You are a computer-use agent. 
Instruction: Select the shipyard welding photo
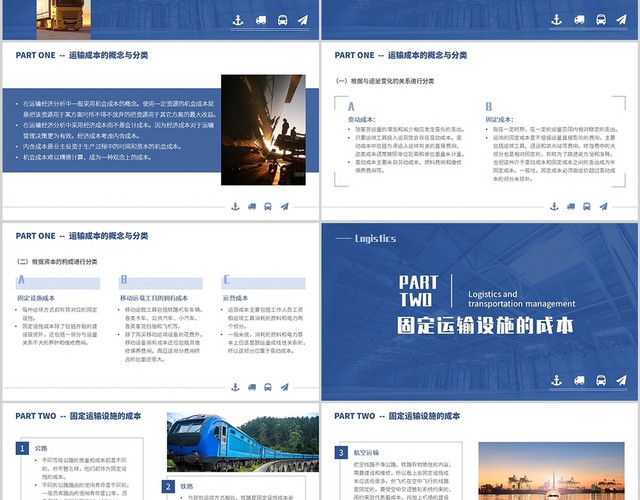[263, 130]
